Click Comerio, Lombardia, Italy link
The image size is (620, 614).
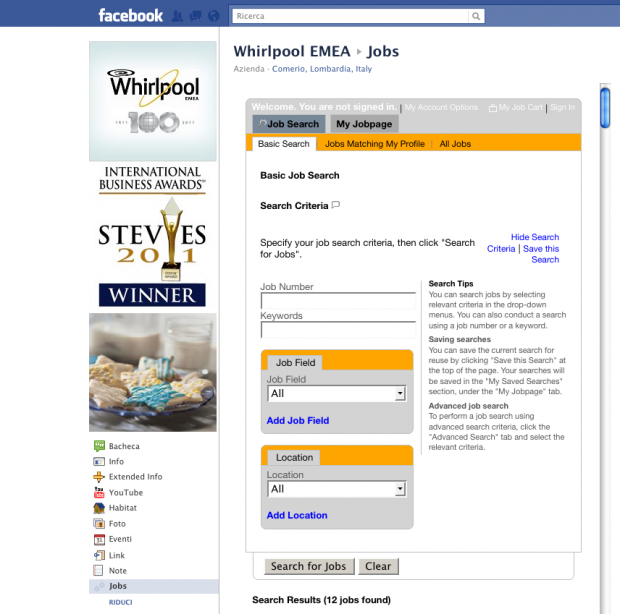[x=322, y=69]
